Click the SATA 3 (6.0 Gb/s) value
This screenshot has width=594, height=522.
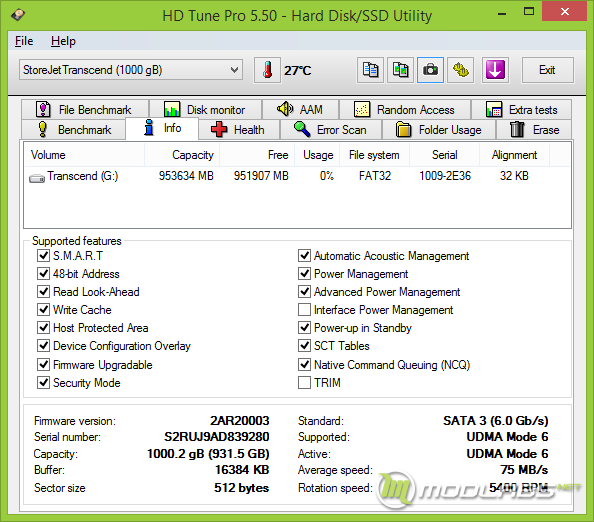pyautogui.click(x=496, y=420)
